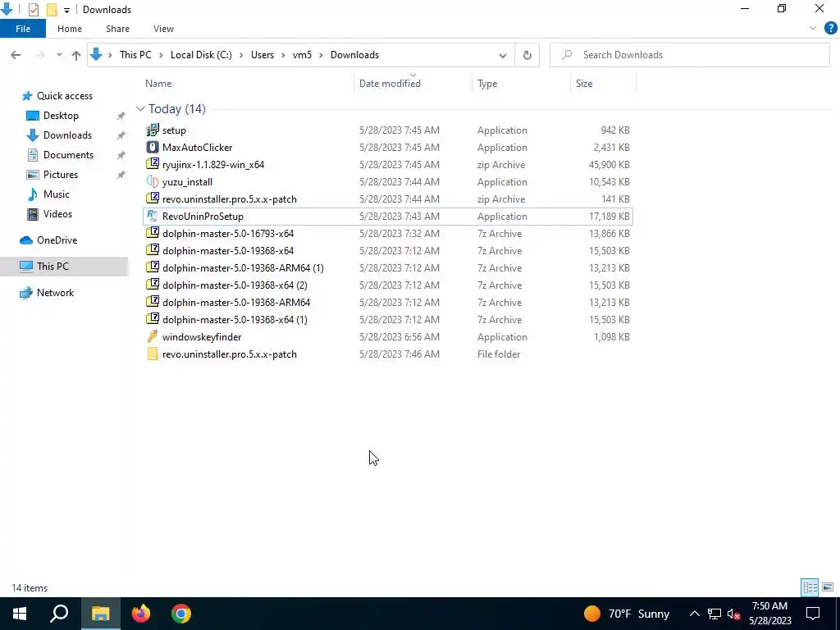Select the RevoUninProSetup icon
840x630 pixels.
(153, 217)
